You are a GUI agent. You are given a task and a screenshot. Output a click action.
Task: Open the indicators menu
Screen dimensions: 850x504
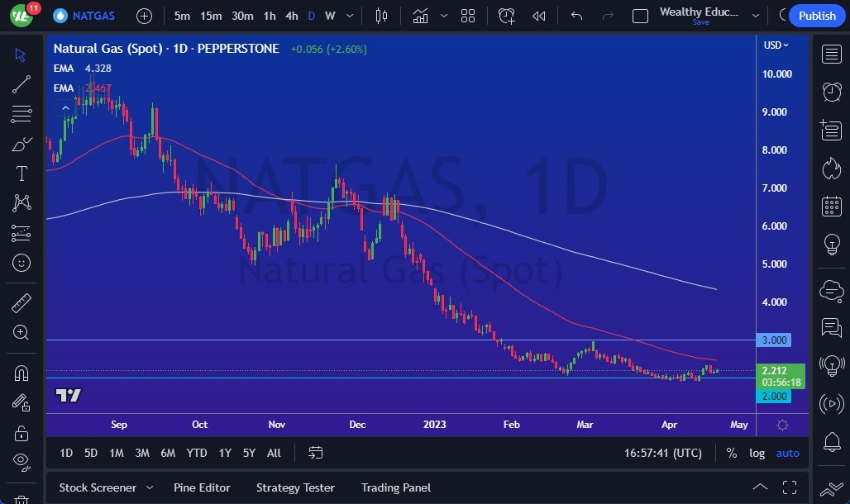click(x=420, y=17)
